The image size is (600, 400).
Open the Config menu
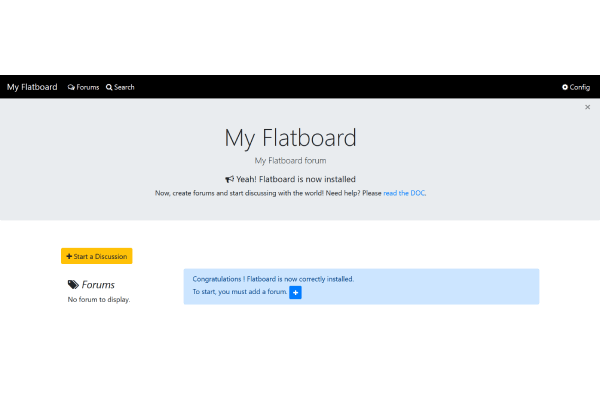(x=576, y=87)
